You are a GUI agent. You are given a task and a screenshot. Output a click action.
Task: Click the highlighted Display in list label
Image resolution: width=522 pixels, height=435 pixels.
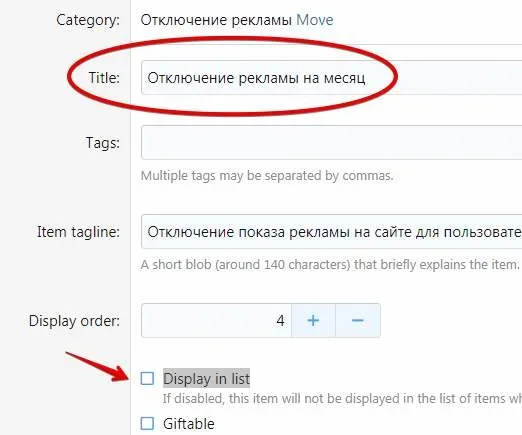206,379
